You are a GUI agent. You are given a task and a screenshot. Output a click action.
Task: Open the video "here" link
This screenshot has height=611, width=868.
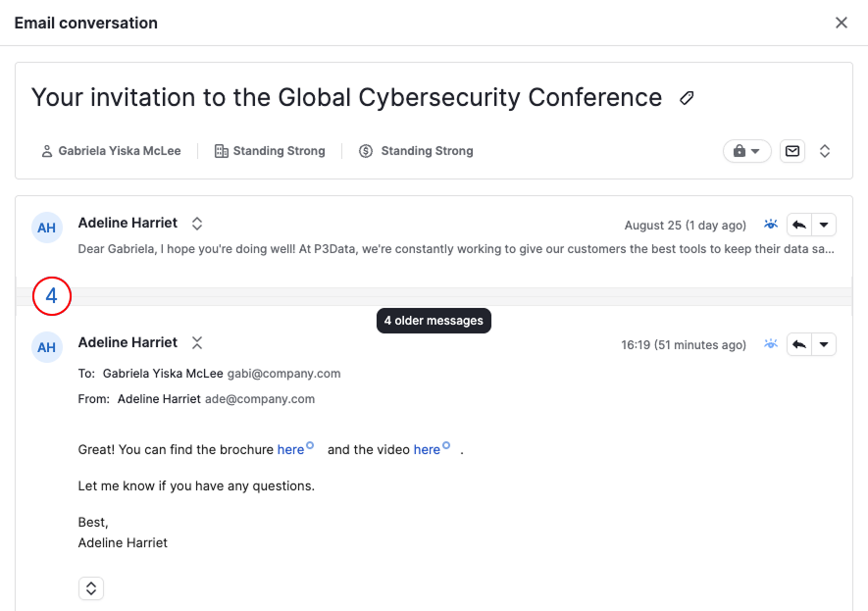click(x=427, y=449)
